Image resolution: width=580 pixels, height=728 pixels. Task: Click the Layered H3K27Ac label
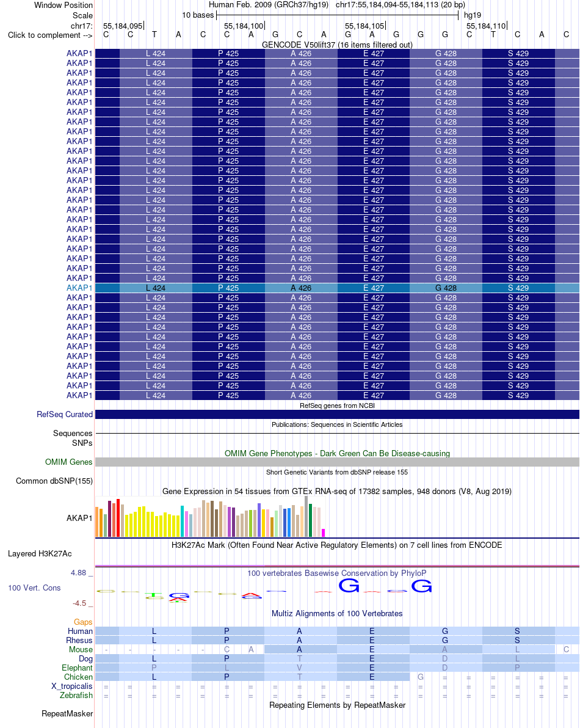[x=40, y=553]
